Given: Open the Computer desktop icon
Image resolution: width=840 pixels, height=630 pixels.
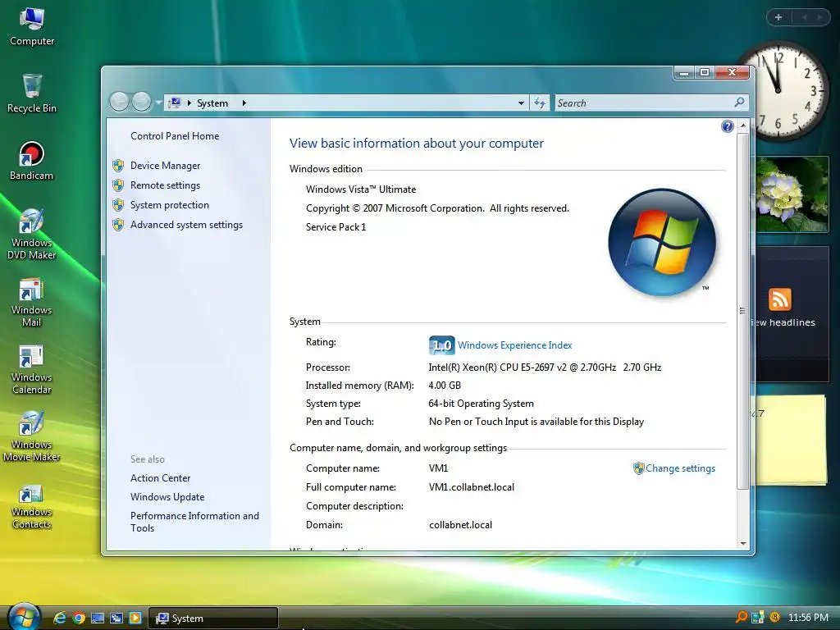Looking at the screenshot, I should [x=32, y=27].
